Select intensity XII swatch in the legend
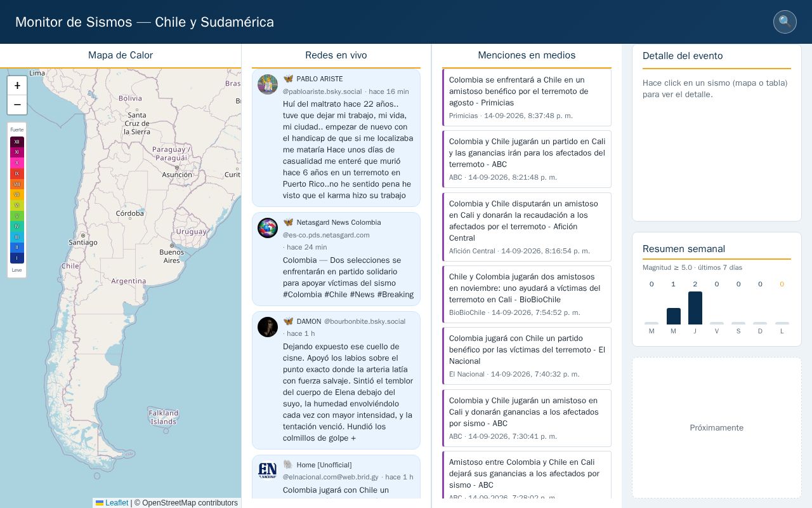Viewport: 812px width, 508px height. point(17,142)
